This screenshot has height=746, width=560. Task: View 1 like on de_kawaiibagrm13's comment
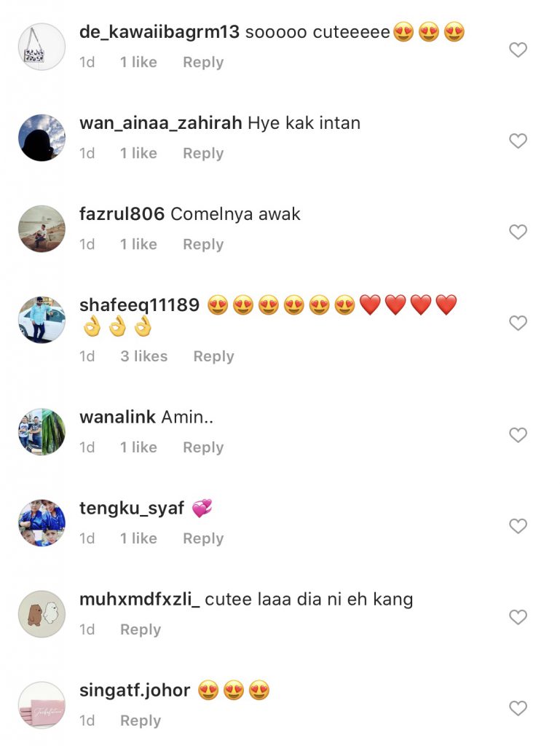click(x=138, y=62)
